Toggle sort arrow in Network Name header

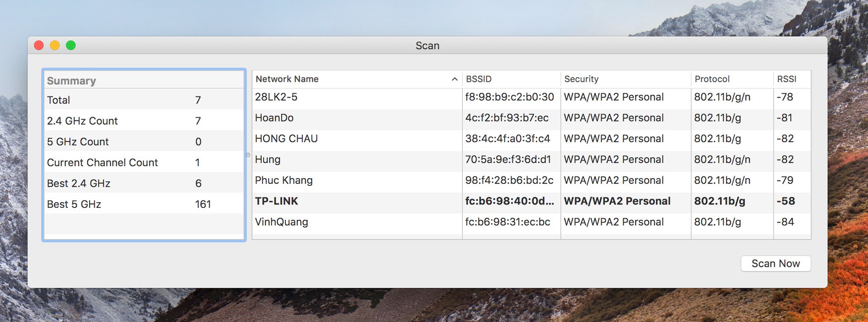pos(454,79)
